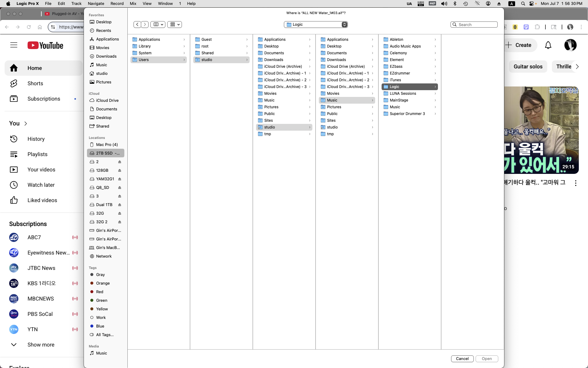This screenshot has width=588, height=368.
Task: Click the Search field in file dialog
Action: (x=476, y=25)
